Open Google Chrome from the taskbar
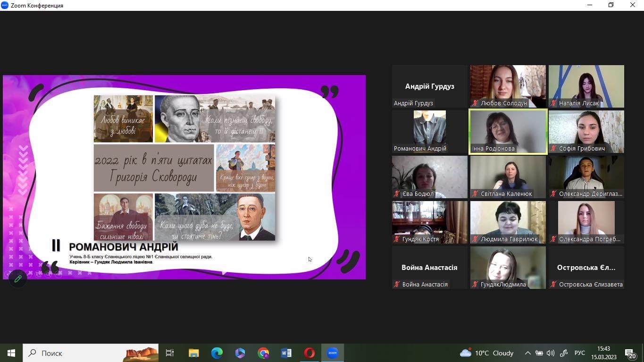Image resolution: width=644 pixels, height=362 pixels. (263, 353)
